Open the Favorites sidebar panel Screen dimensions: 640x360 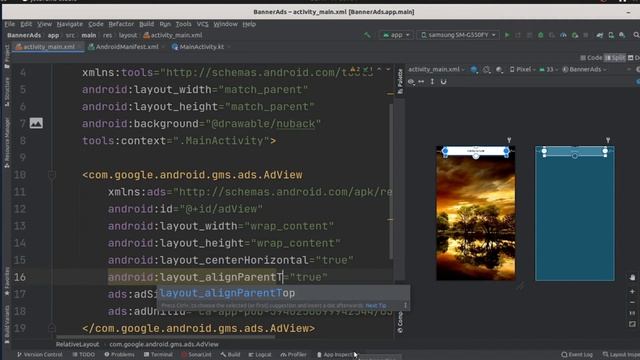pyautogui.click(x=7, y=281)
